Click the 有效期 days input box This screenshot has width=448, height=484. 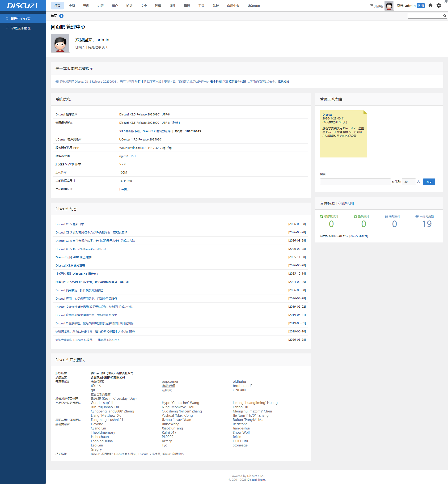[409, 182]
